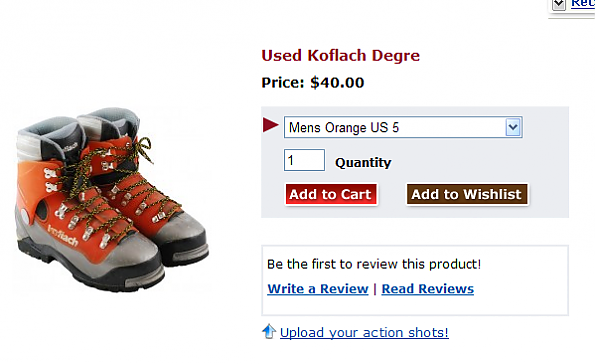Open the Mens Orange US 5 dropdown

(403, 127)
